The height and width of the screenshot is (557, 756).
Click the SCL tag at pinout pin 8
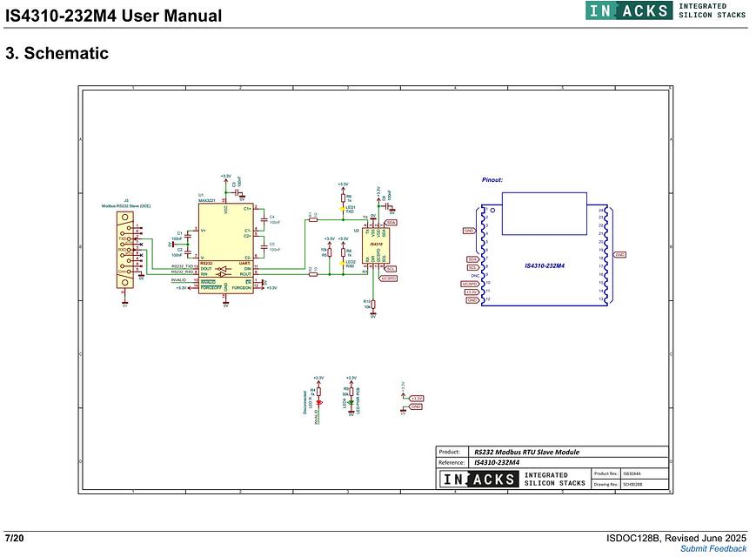[x=472, y=267]
